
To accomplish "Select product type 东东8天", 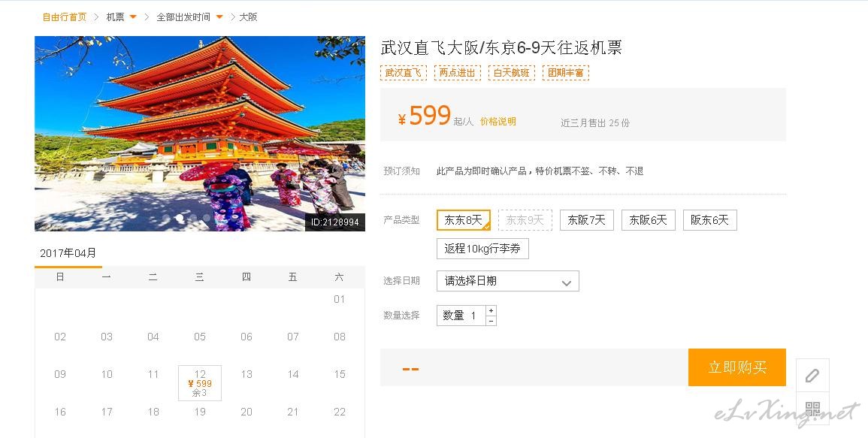I will click(x=464, y=220).
